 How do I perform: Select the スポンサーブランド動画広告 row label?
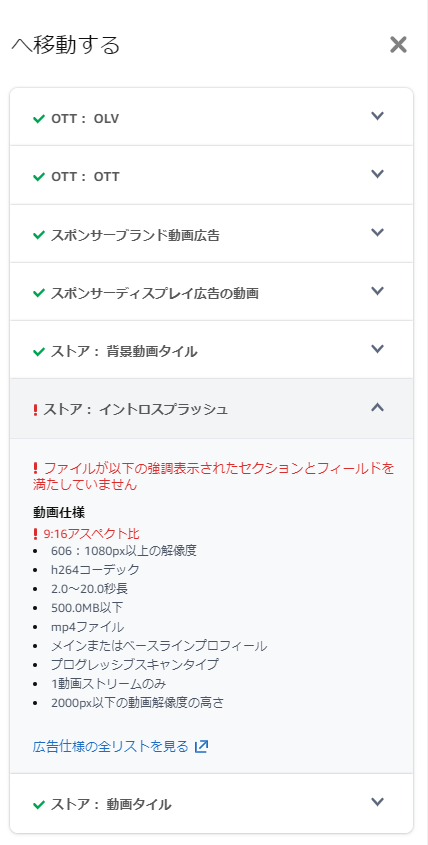(x=135, y=236)
